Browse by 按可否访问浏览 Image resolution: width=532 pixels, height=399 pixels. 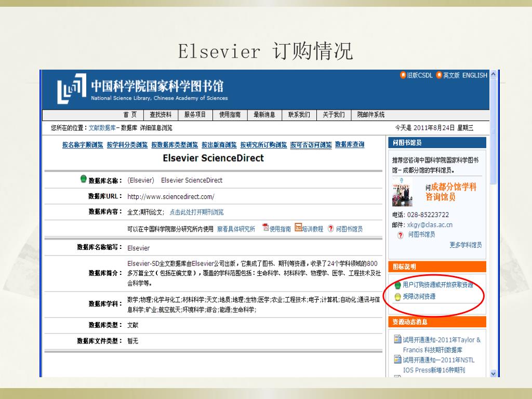pyautogui.click(x=311, y=145)
